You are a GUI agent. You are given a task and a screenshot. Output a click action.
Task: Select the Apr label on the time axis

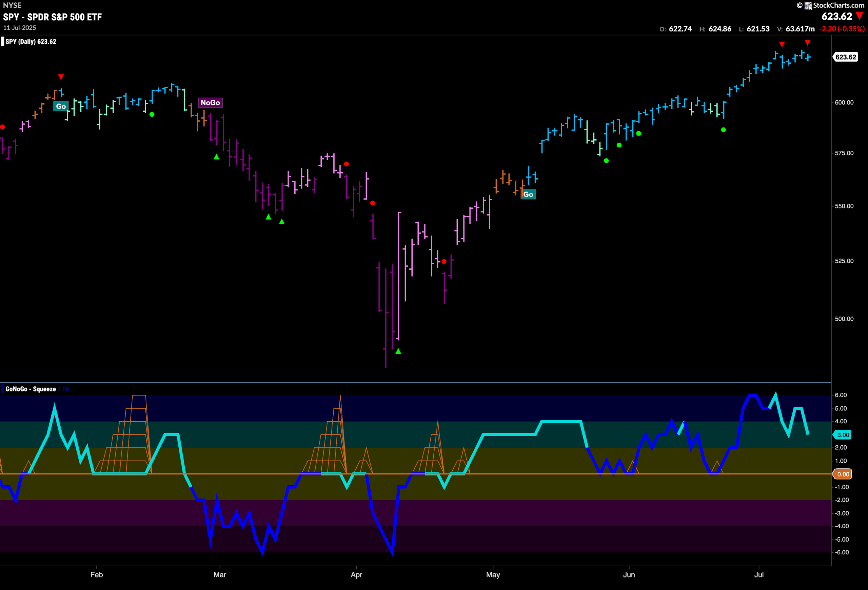click(x=357, y=575)
